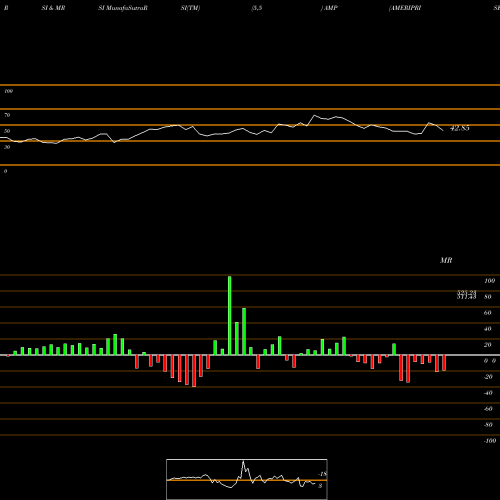This screenshot has width=500, height=500.
Task: Click the current RSI value 42.85
Action: click(x=460, y=128)
